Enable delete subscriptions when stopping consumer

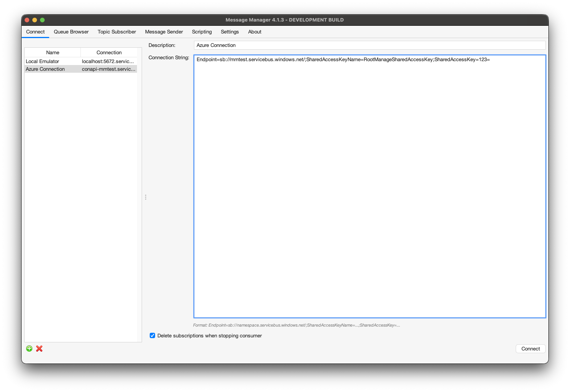pos(152,335)
